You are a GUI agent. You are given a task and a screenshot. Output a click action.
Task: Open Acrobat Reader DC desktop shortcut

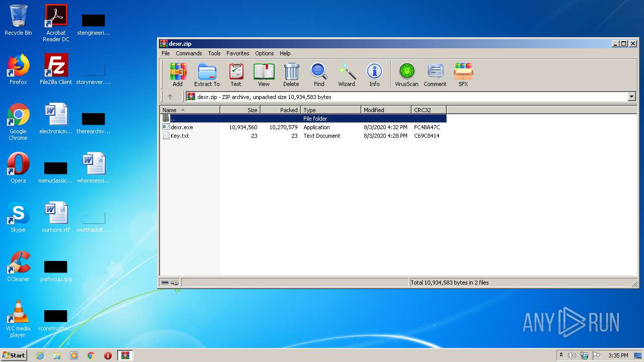[56, 23]
